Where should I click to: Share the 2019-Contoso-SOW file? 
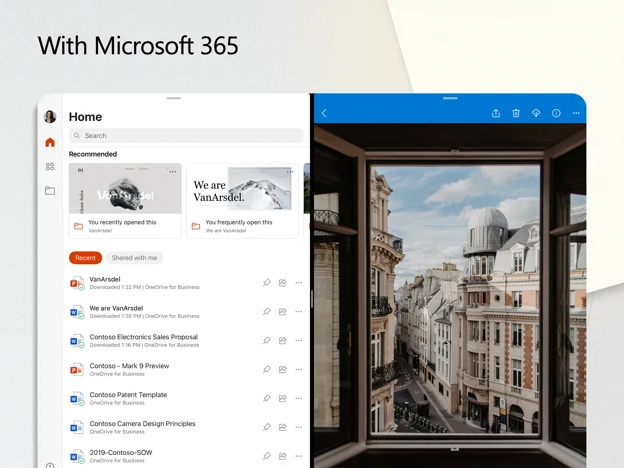coord(283,456)
